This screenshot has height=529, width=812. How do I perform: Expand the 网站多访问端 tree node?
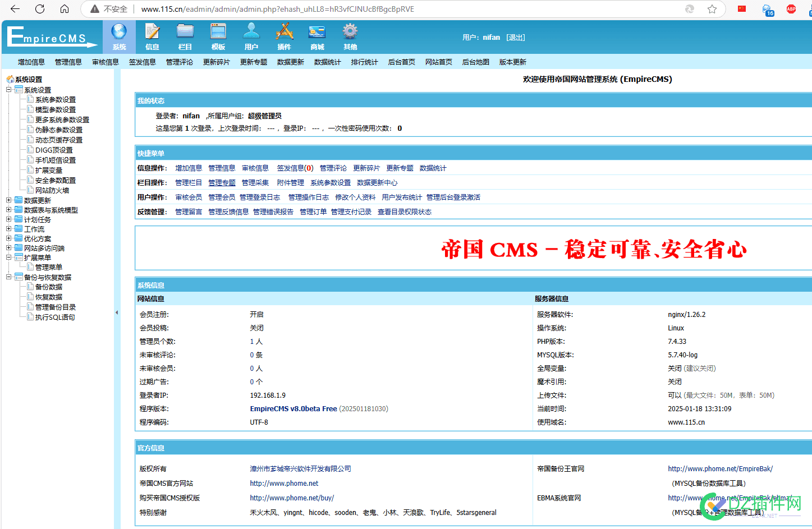(9, 248)
